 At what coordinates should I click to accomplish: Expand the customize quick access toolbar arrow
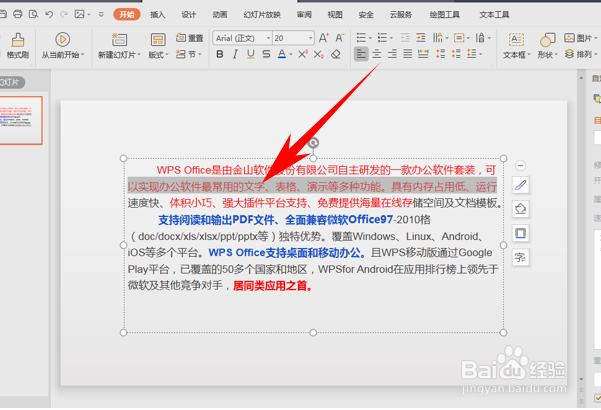[x=101, y=15]
